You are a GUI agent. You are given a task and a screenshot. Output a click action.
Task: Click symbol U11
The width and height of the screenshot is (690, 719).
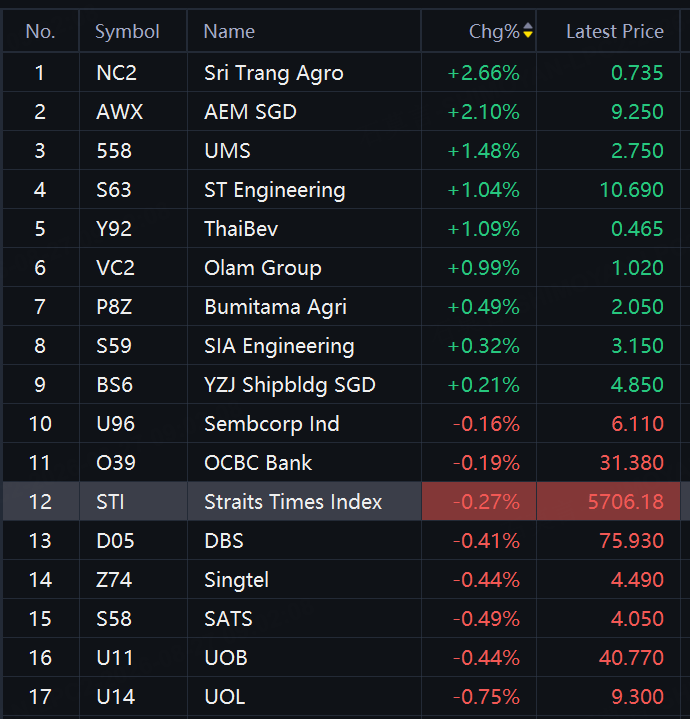(x=114, y=658)
